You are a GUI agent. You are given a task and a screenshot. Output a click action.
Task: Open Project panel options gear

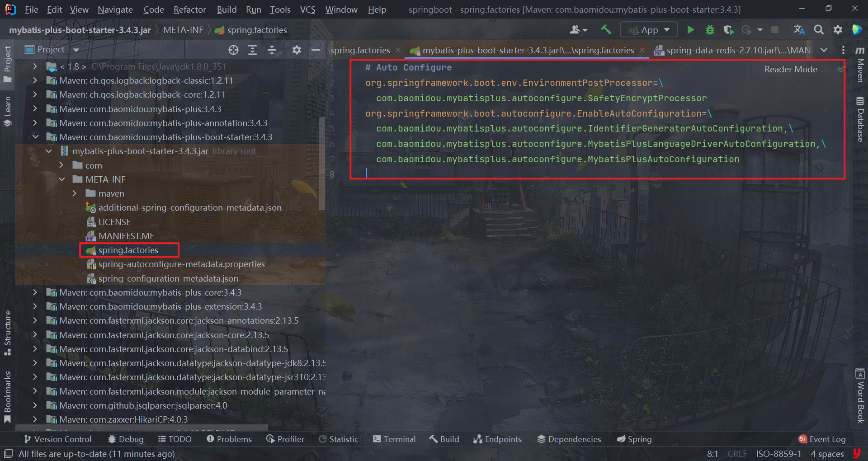[297, 50]
